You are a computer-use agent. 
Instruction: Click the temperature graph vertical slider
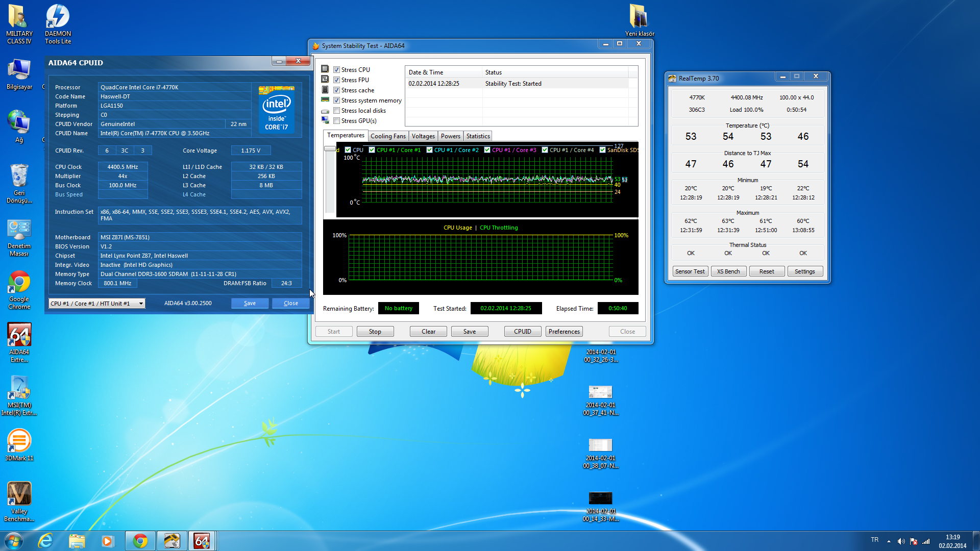(x=330, y=149)
